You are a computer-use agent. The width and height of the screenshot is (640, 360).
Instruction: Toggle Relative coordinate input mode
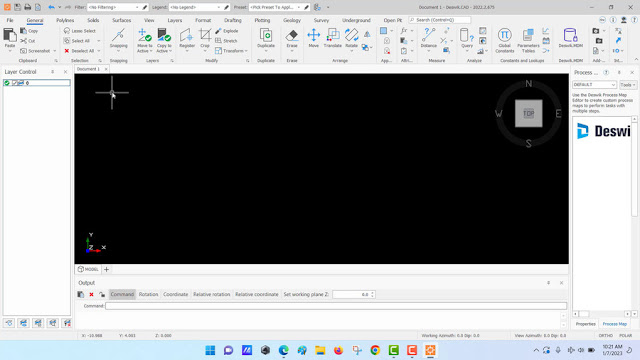click(x=256, y=294)
